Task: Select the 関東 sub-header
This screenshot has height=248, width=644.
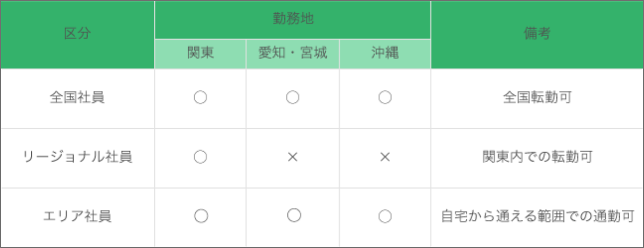Action: (x=200, y=54)
